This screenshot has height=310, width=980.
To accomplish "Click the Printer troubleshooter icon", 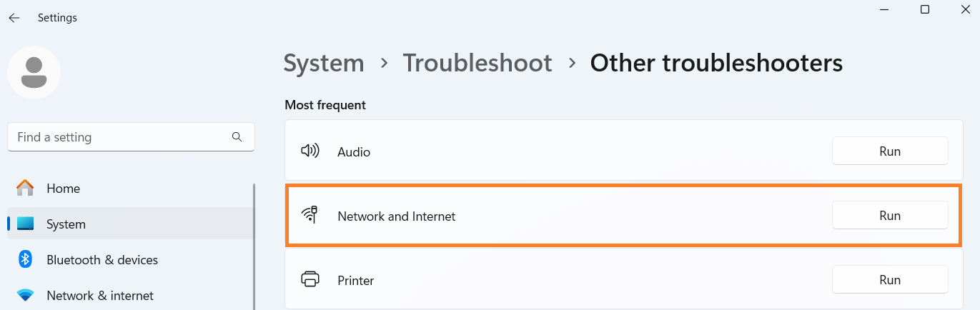I will coord(310,280).
